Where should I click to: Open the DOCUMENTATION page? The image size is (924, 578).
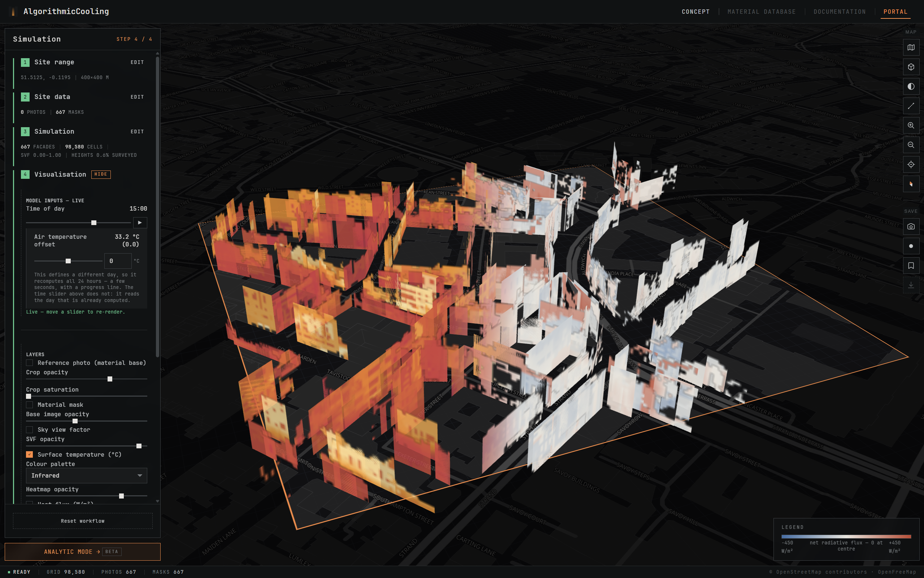coord(840,12)
